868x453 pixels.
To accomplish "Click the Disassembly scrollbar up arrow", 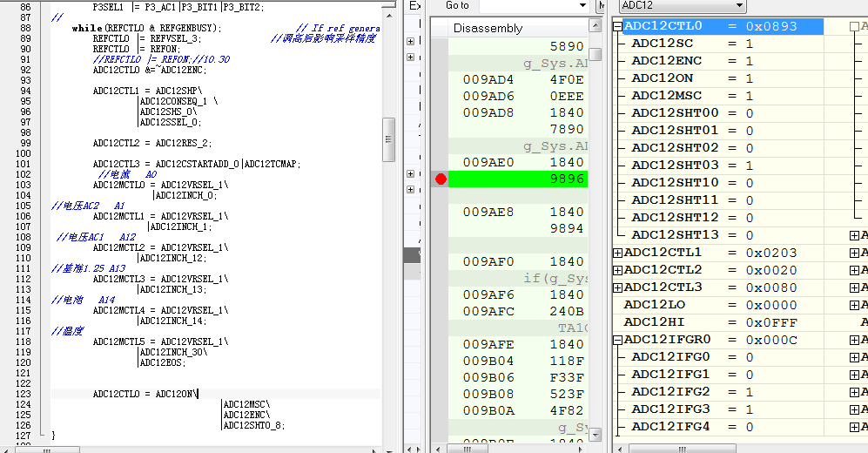I will [x=595, y=25].
